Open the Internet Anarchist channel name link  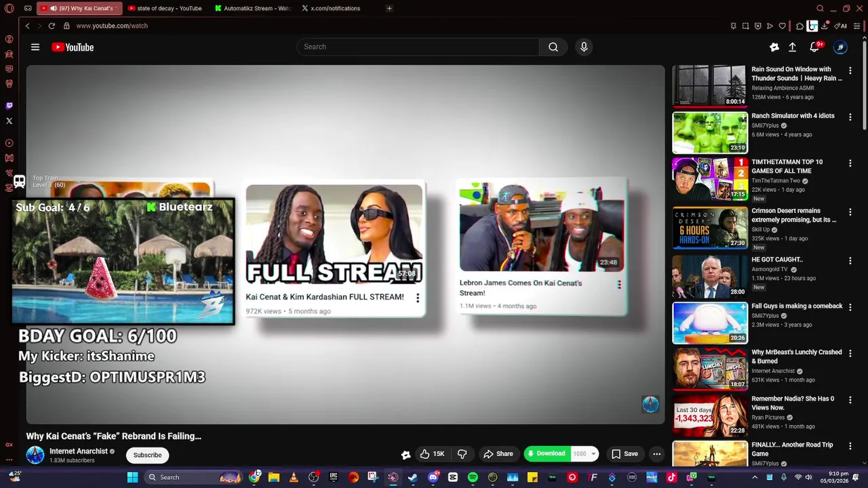coord(79,451)
